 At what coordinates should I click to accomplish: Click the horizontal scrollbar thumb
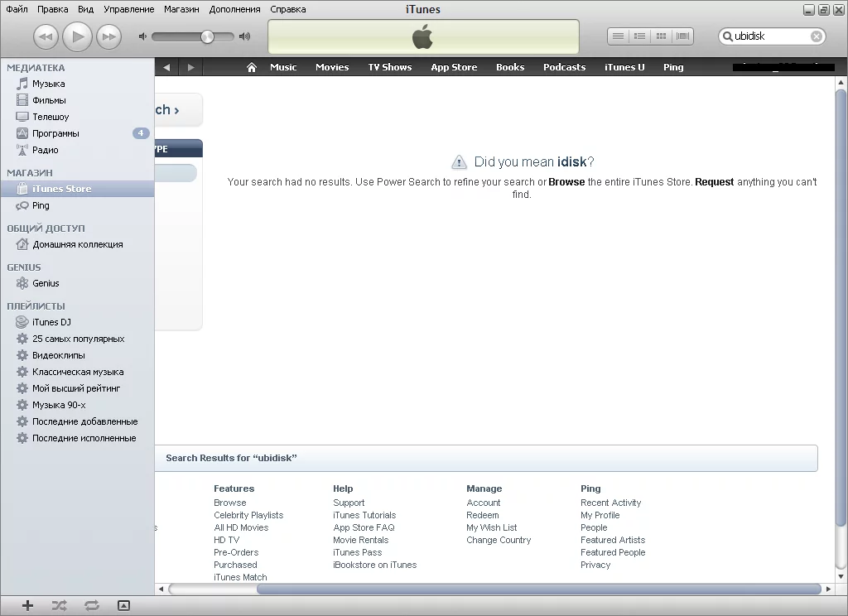tap(538, 589)
